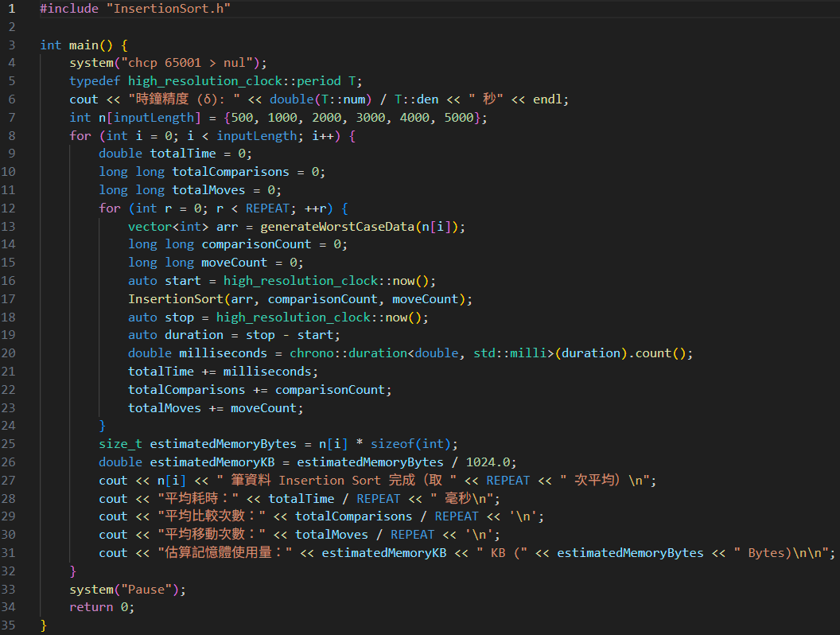Click the main function name
This screenshot has width=840, height=635.
[84, 45]
